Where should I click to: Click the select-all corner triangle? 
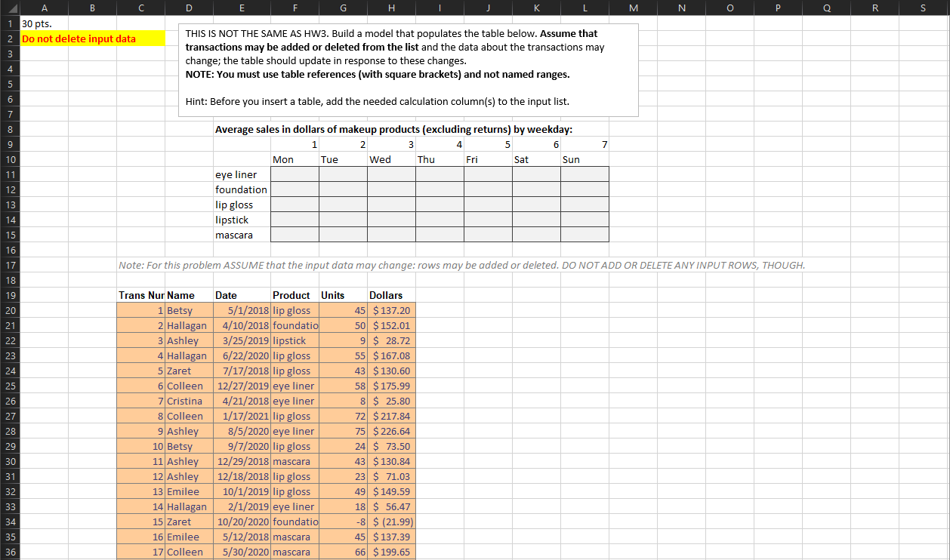coord(10,8)
